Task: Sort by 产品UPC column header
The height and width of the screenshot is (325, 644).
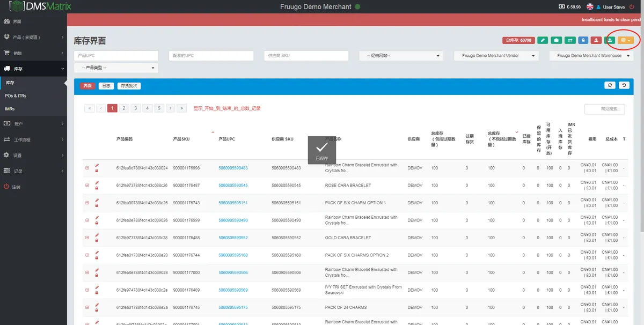Action: click(x=226, y=139)
